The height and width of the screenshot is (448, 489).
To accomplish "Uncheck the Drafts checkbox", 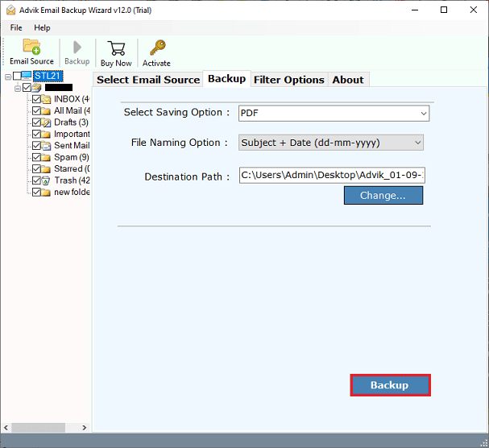I will [x=36, y=122].
